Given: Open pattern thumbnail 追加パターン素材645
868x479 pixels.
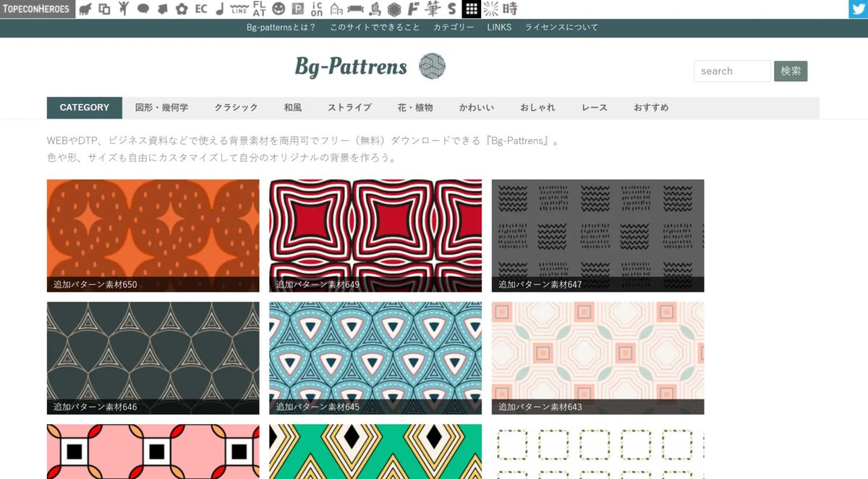Looking at the screenshot, I should click(375, 358).
